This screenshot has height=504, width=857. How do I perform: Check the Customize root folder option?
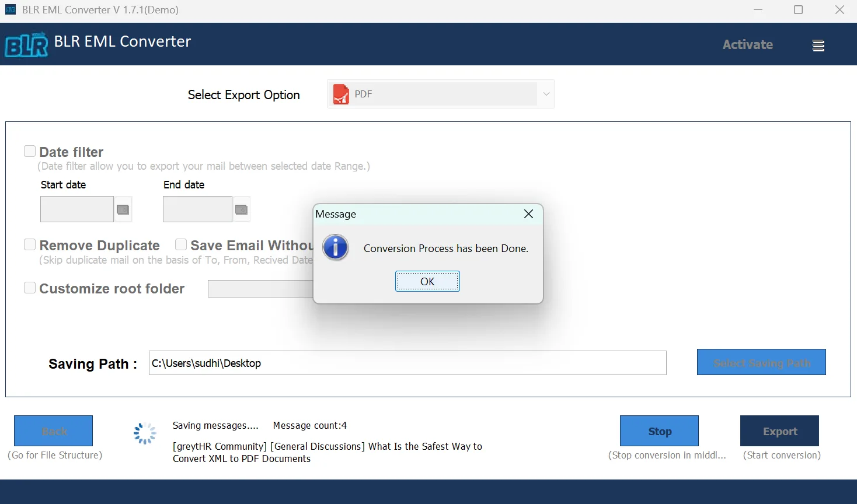pyautogui.click(x=30, y=288)
